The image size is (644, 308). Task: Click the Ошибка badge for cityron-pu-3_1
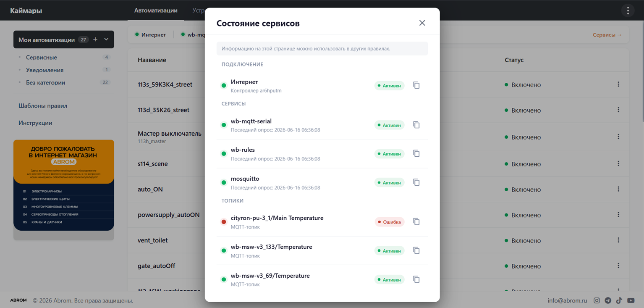(x=390, y=222)
